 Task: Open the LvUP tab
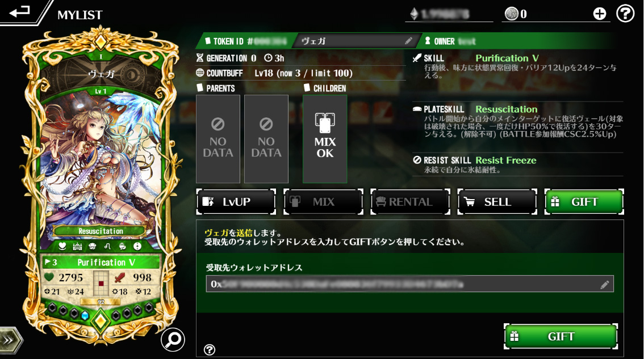[x=236, y=202]
